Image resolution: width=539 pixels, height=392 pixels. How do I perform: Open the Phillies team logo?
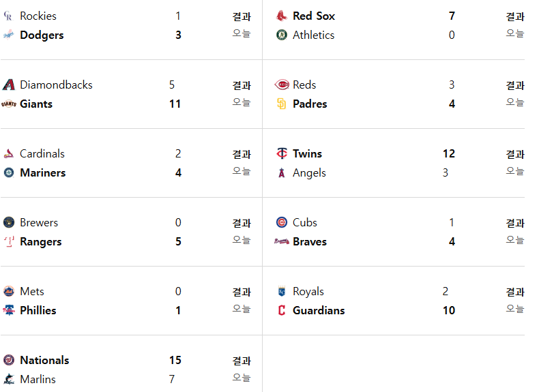click(x=8, y=311)
